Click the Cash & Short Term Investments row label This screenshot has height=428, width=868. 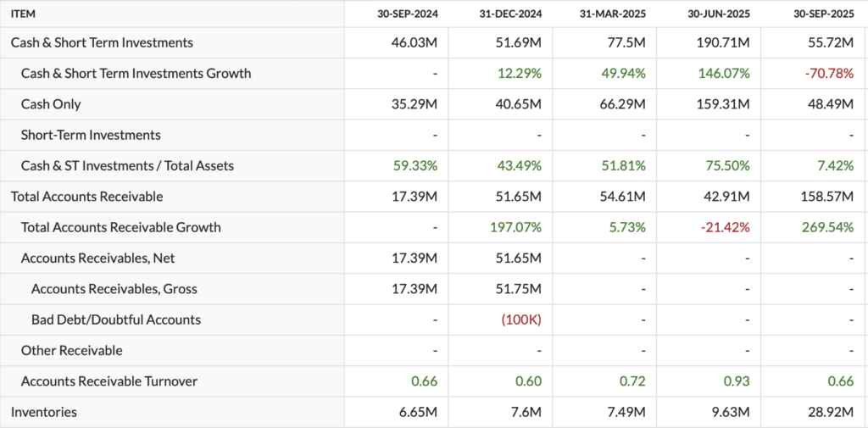coord(102,42)
